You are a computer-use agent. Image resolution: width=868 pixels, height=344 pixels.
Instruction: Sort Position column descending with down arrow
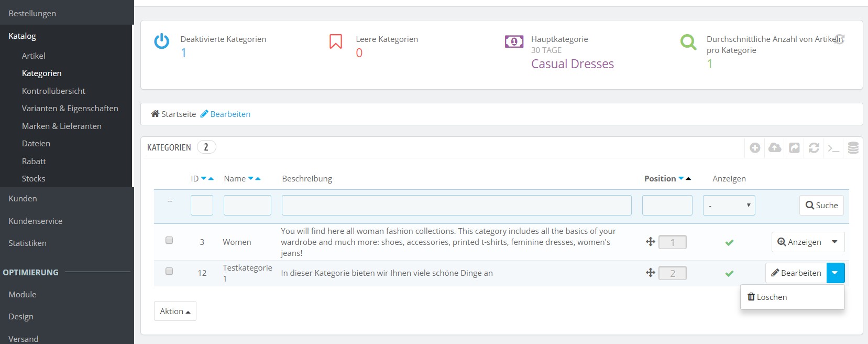coord(681,179)
